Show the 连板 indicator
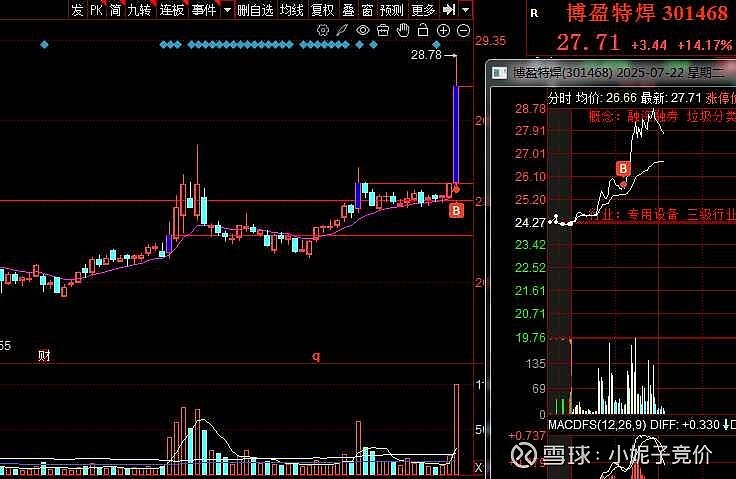 click(x=171, y=9)
